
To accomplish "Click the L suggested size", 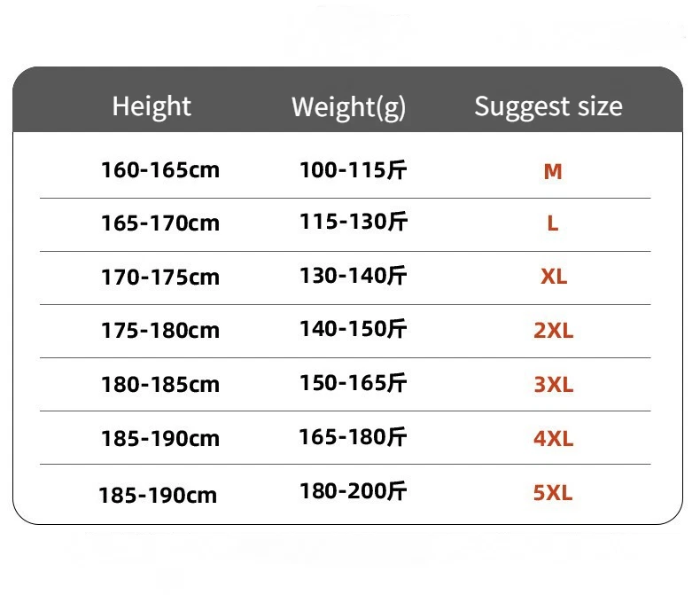I will 553,223.
